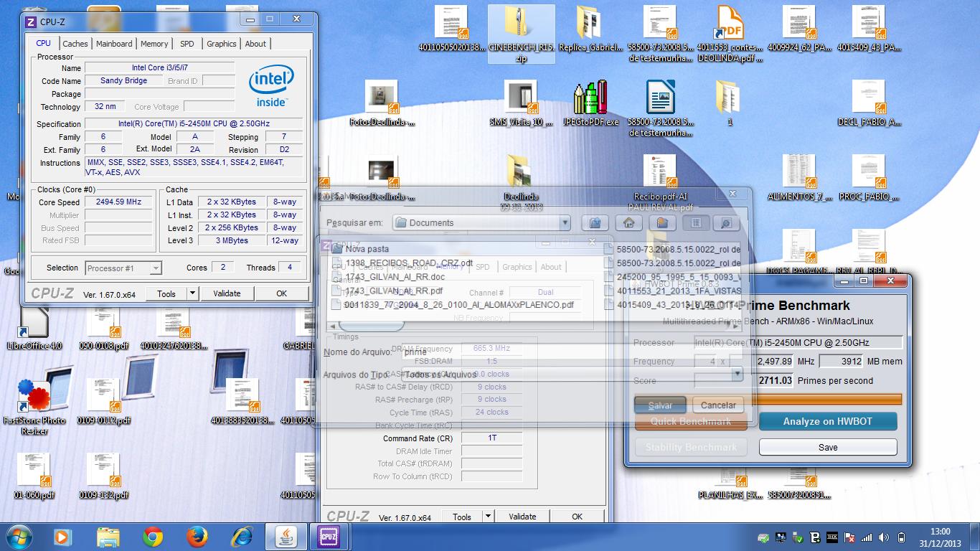Screen dimensions: 980x551
Task: Click up-one-level icon in save dialog
Action: (595, 223)
